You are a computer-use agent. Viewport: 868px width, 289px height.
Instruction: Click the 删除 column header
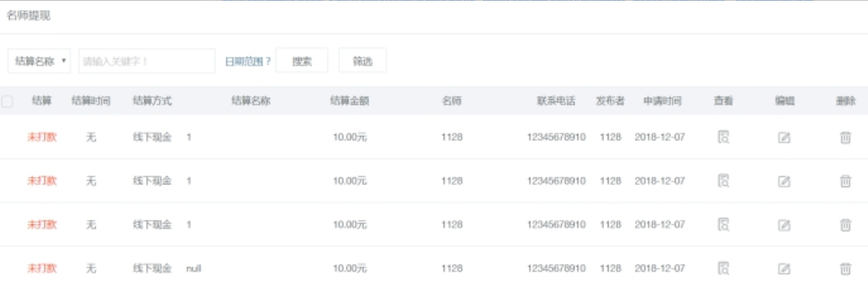[846, 101]
